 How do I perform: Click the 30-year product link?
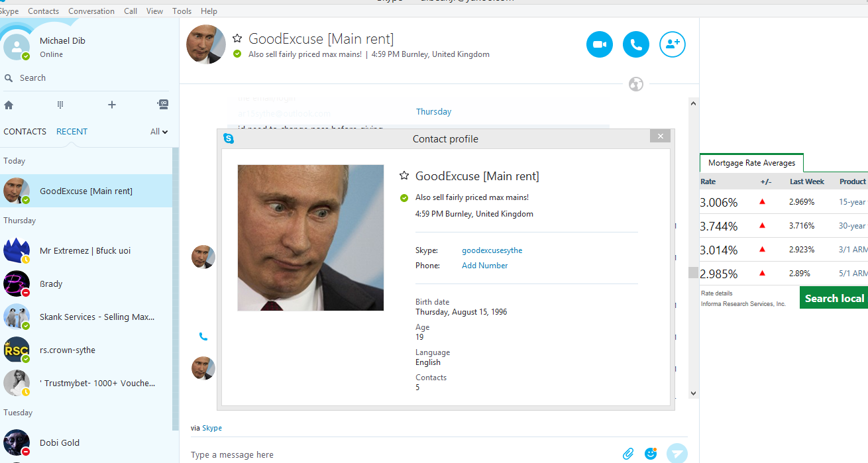coord(852,226)
